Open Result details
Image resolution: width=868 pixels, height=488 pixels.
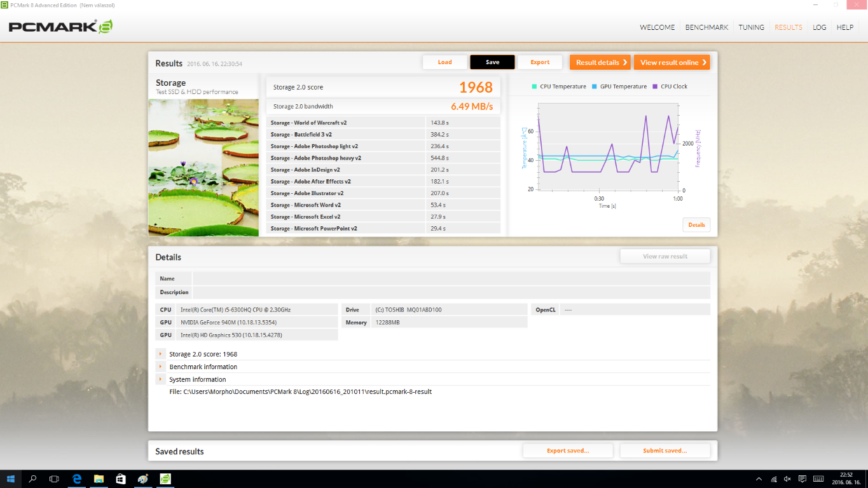(600, 62)
